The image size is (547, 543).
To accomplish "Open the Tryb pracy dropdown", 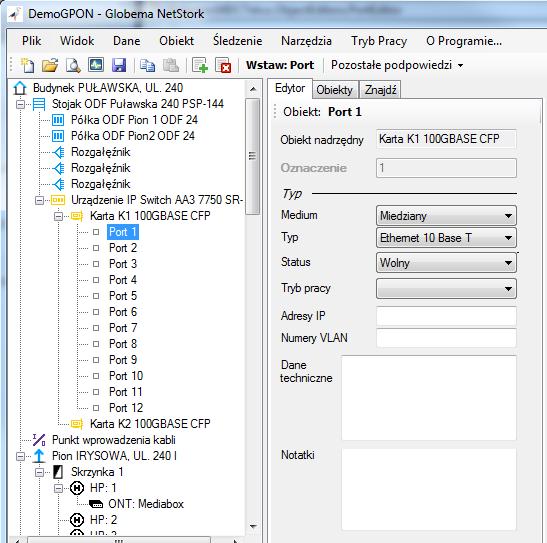I will [x=446, y=288].
